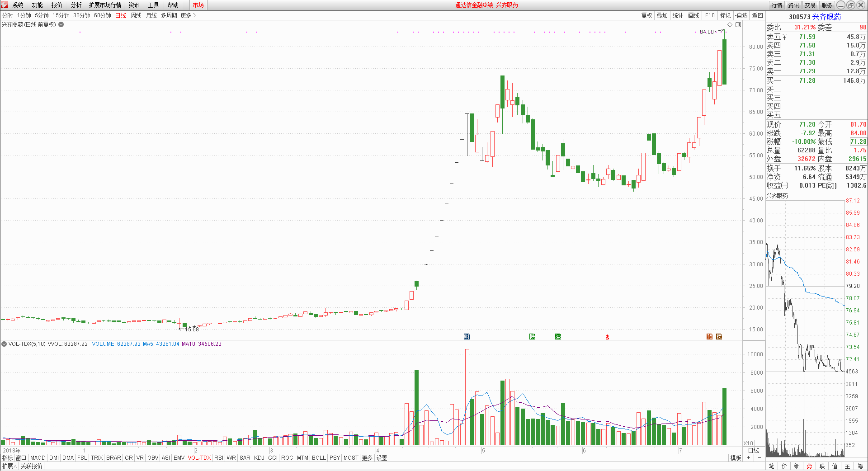The height and width of the screenshot is (471, 868).
Task: Open the 窗口 window count selector
Action: click(21, 458)
